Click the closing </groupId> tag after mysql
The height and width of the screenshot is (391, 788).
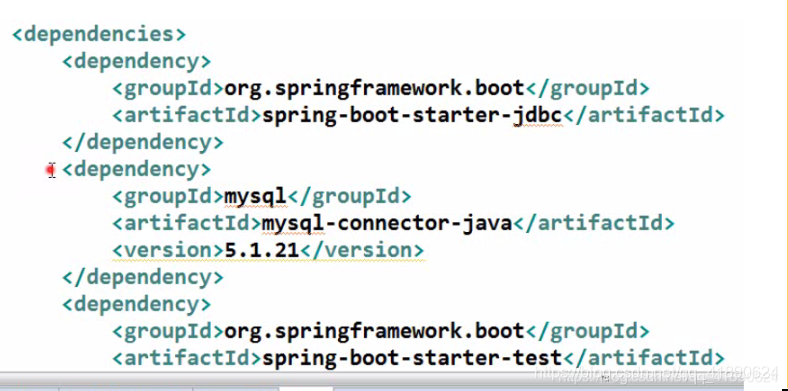(x=349, y=197)
